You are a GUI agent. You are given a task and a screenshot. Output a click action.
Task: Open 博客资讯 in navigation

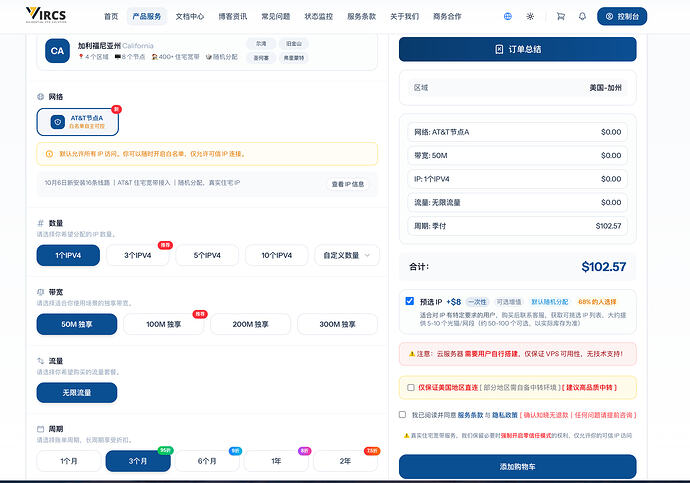point(233,16)
